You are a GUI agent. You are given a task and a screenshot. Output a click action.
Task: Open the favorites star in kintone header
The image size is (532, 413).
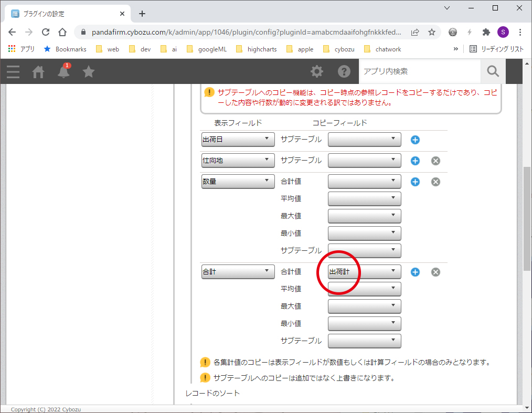pyautogui.click(x=89, y=71)
